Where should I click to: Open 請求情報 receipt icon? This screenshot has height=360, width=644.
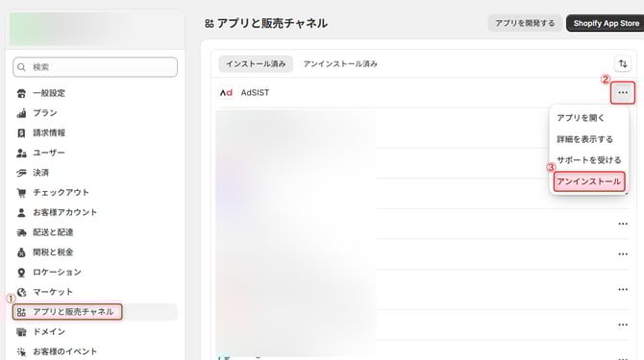point(21,133)
